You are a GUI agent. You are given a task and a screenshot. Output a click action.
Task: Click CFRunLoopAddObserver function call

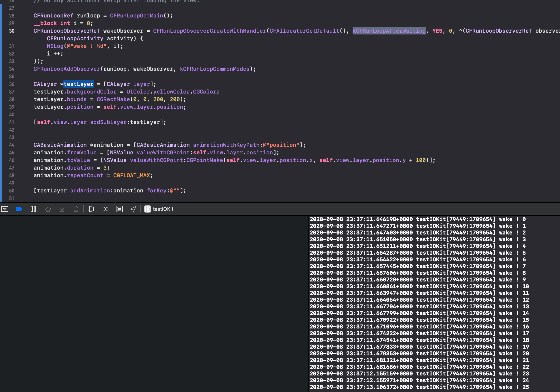(x=67, y=69)
